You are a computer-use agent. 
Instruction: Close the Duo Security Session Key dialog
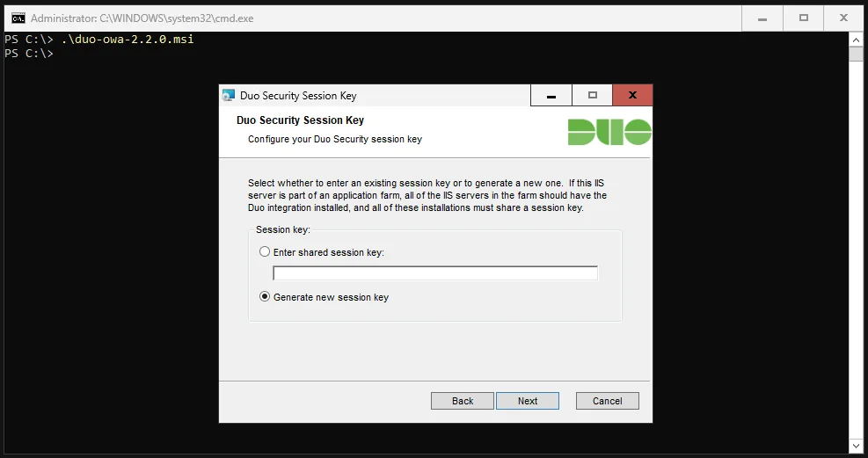(632, 95)
